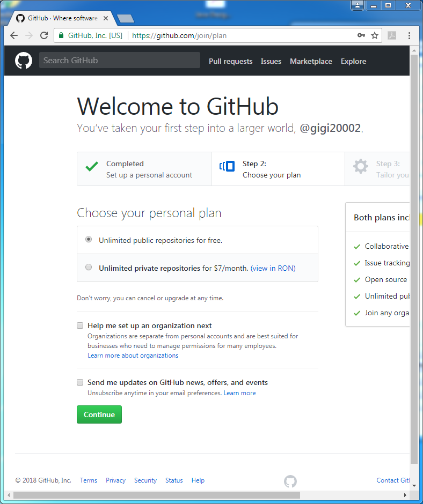Click the gray GitHub logo in footer
The width and height of the screenshot is (423, 504).
[290, 481]
